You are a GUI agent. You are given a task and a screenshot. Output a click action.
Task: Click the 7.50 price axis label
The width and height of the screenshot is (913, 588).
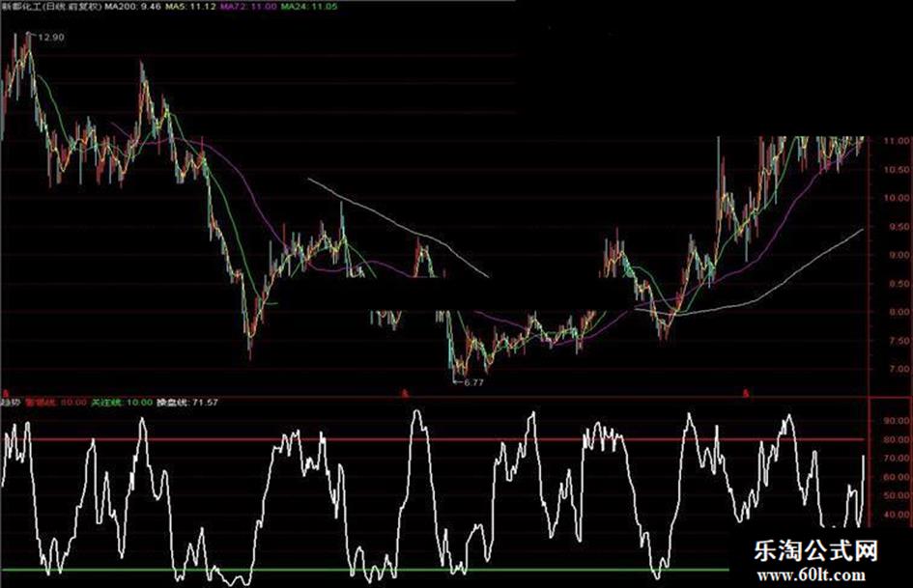click(899, 341)
